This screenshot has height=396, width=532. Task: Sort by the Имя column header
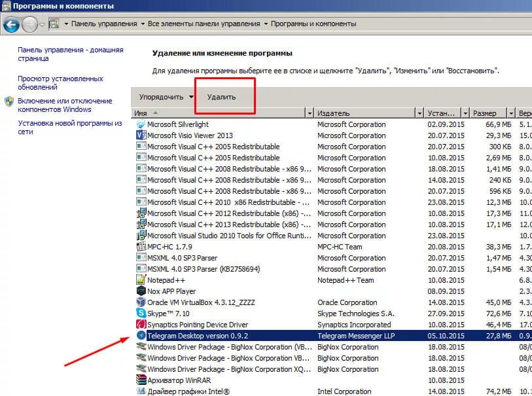point(218,113)
